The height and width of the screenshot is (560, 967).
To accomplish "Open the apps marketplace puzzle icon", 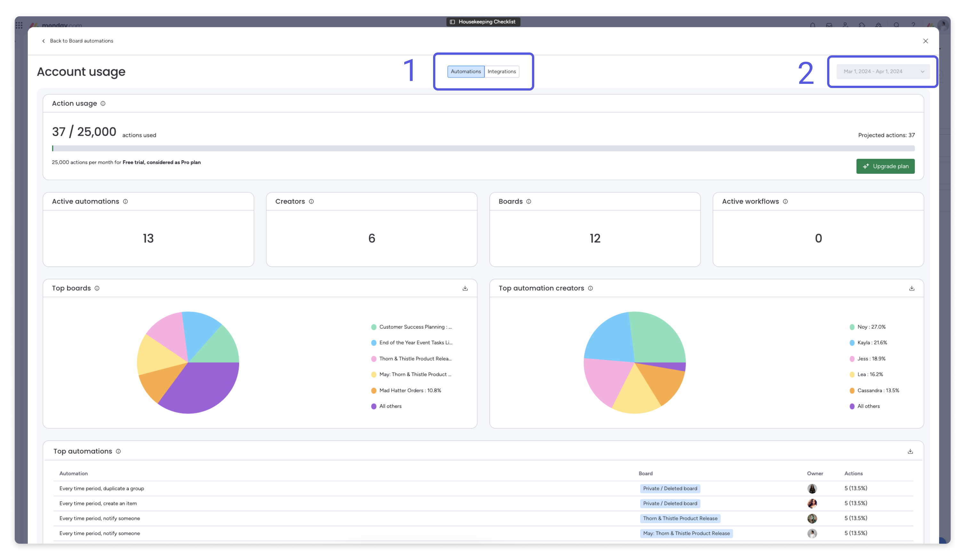I will [862, 25].
